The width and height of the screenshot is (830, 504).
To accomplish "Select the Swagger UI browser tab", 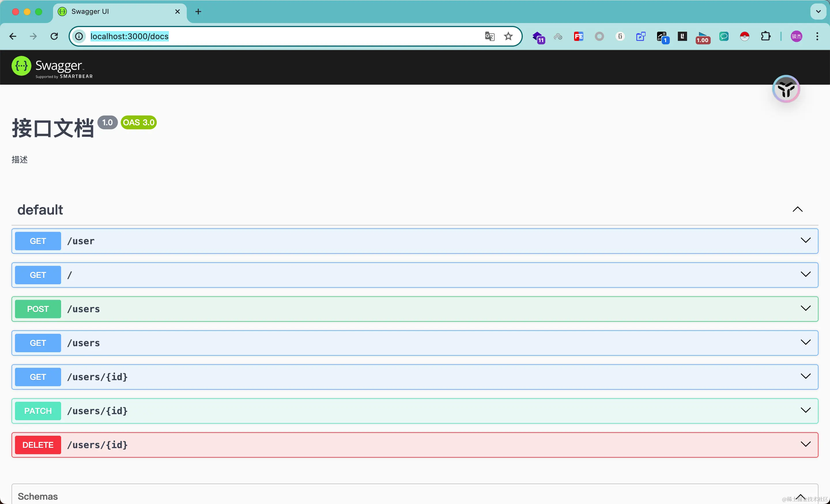I will pos(114,12).
